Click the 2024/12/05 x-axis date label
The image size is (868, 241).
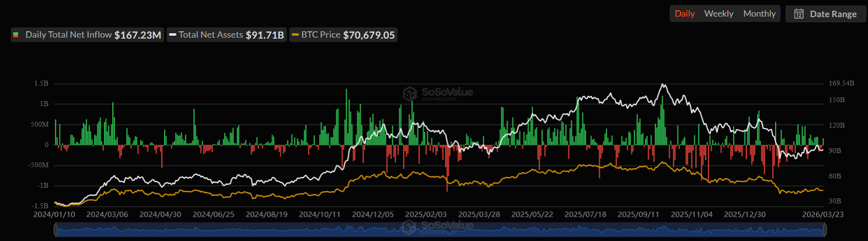pos(373,215)
